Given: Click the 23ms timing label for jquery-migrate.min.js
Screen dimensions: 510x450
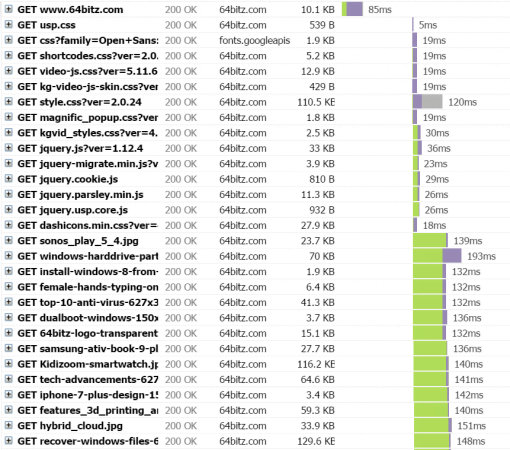Looking at the screenshot, I should coord(435,164).
